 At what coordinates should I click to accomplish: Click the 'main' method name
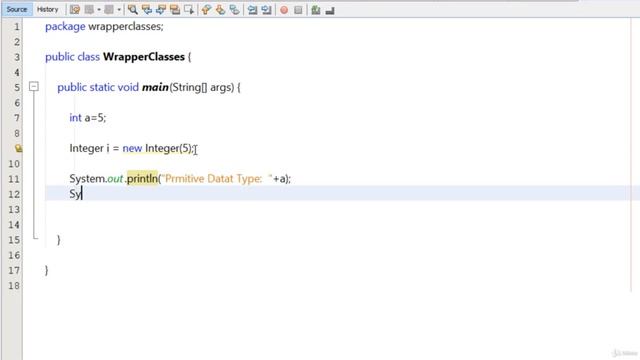(x=155, y=87)
